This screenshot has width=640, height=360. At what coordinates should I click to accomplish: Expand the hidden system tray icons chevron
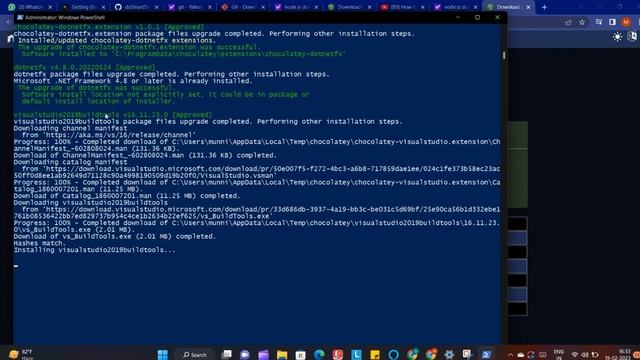point(510,355)
